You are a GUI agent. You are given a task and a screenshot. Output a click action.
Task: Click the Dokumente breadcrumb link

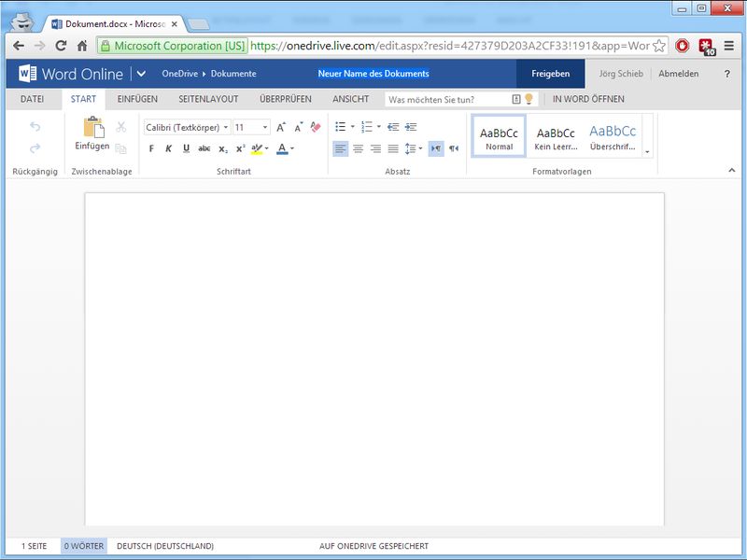(233, 74)
